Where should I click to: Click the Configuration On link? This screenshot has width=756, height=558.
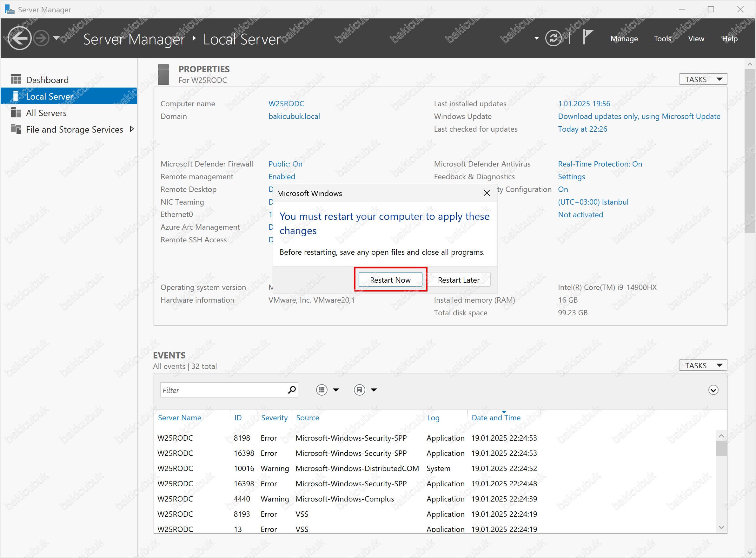563,189
